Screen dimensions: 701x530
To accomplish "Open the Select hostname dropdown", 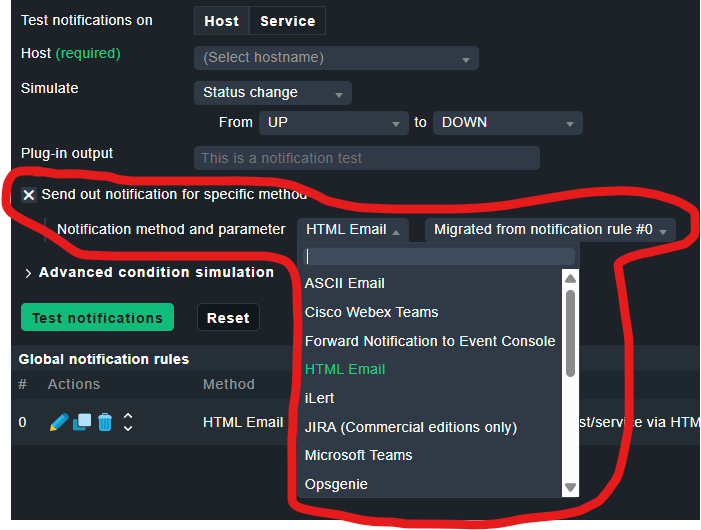I will pos(336,58).
